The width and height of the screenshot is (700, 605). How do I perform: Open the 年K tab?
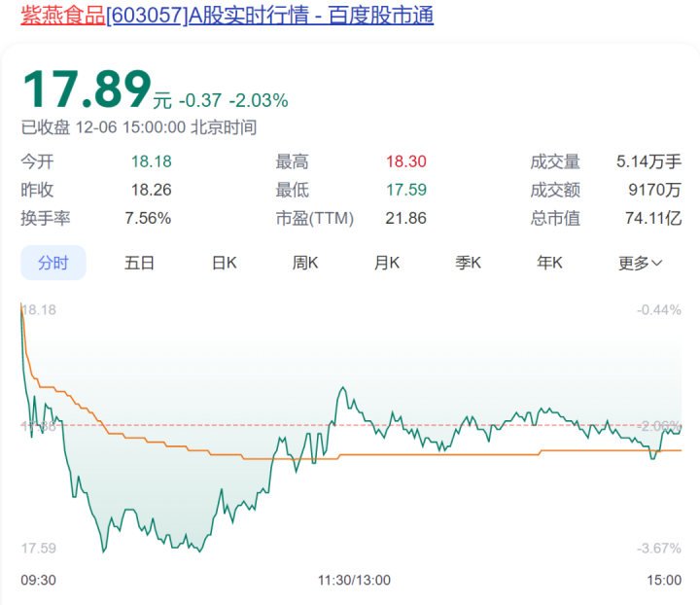tap(549, 263)
